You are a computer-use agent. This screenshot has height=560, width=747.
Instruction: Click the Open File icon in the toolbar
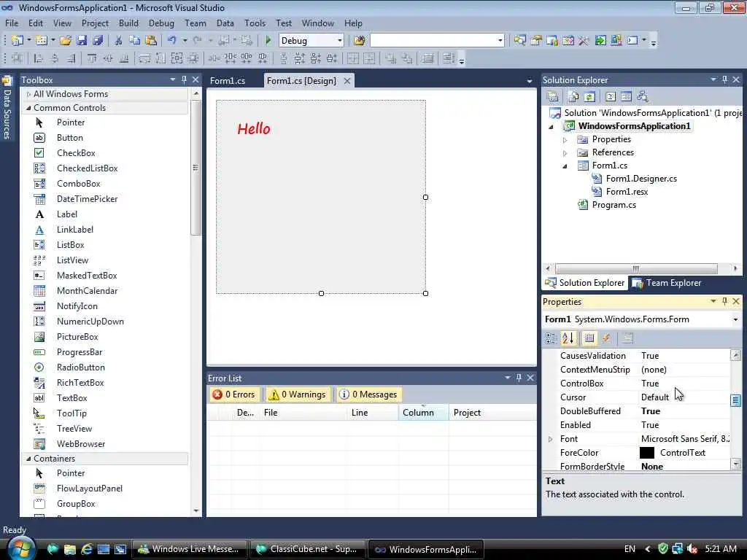coord(66,41)
